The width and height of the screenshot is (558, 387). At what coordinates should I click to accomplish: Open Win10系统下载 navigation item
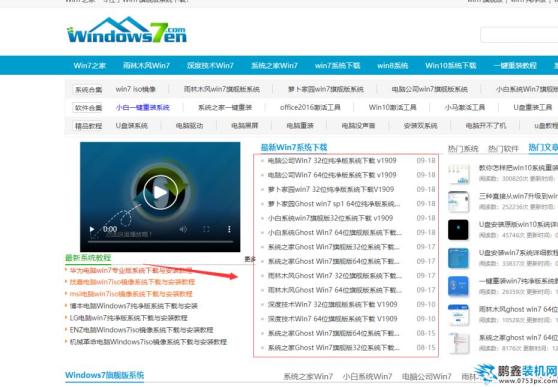coord(451,66)
